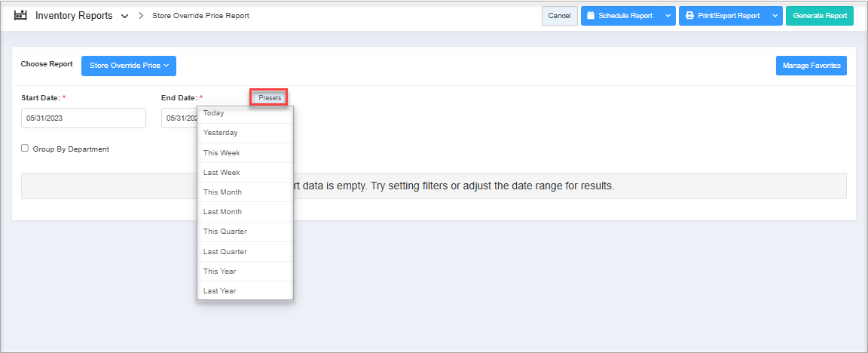Expand the Inventory Reports title chevron
Screen dimensions: 868x353
[x=124, y=16]
